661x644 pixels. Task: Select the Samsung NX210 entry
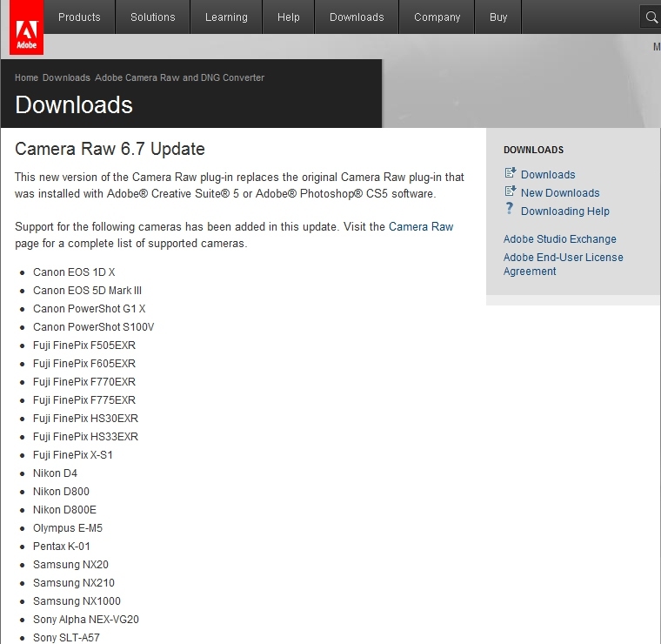pyautogui.click(x=74, y=583)
